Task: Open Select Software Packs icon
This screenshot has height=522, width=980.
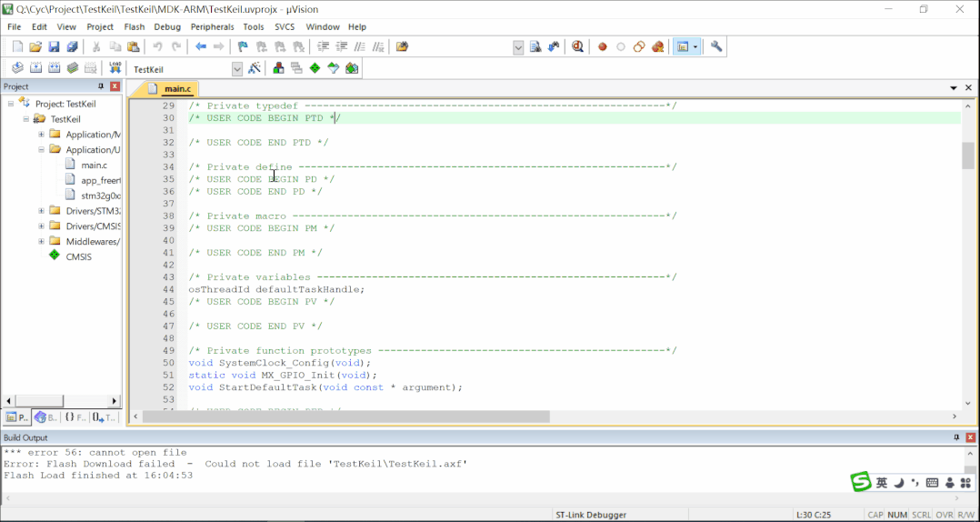Action: pos(333,68)
